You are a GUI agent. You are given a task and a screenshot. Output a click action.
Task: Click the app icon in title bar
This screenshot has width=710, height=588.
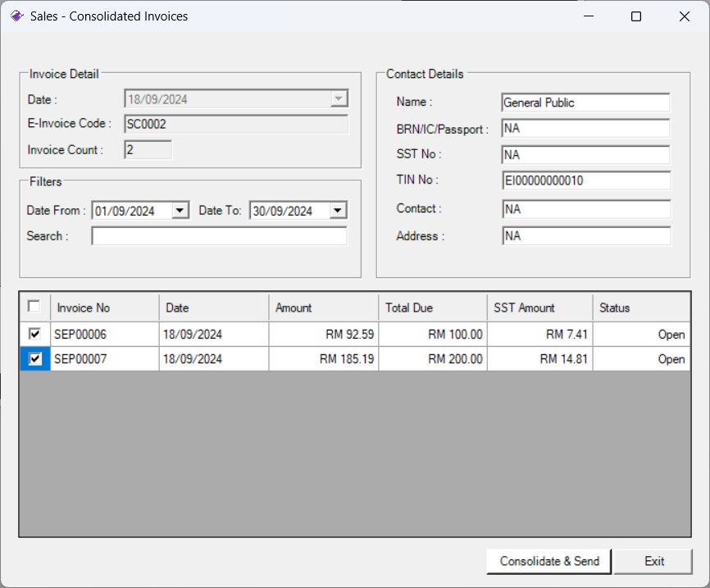(x=16, y=16)
